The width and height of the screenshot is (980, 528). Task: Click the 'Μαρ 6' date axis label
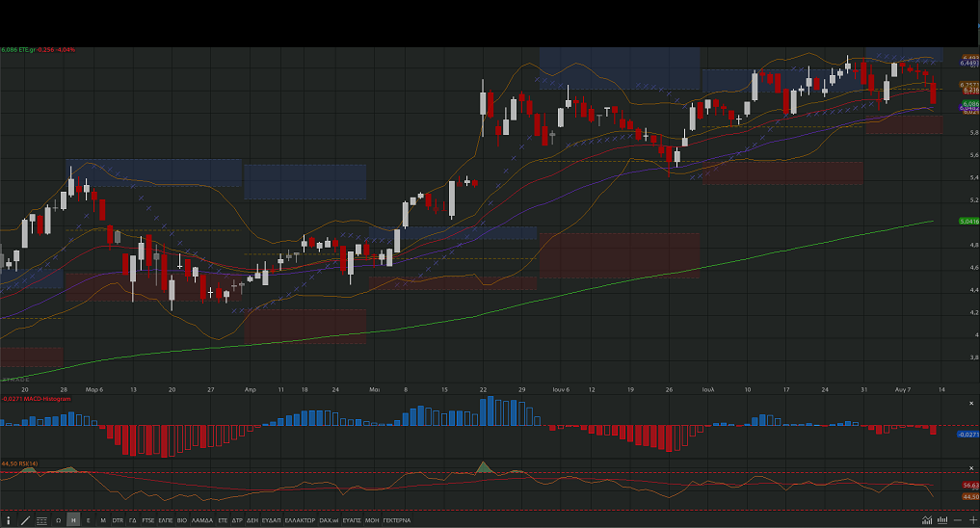pyautogui.click(x=94, y=389)
